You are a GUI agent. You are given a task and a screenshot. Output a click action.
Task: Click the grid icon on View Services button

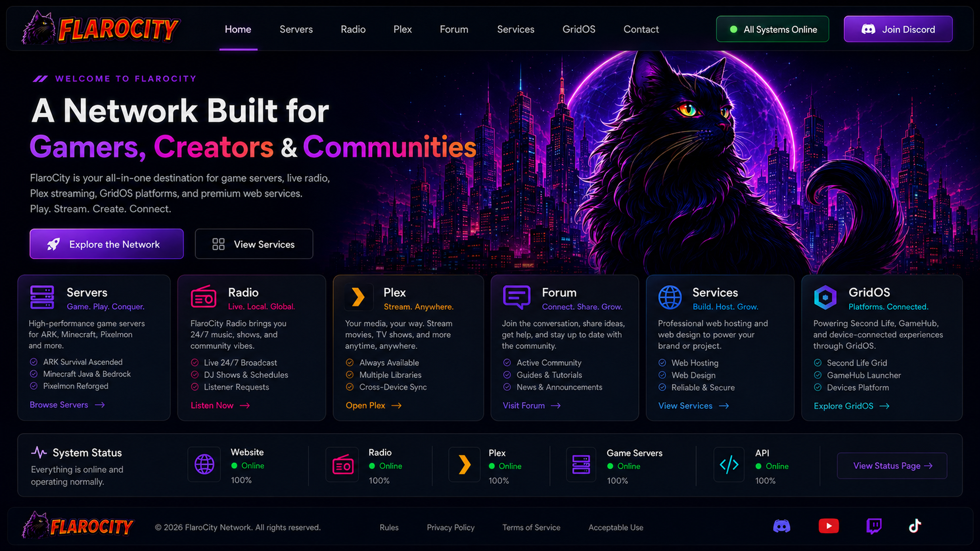[x=218, y=244]
